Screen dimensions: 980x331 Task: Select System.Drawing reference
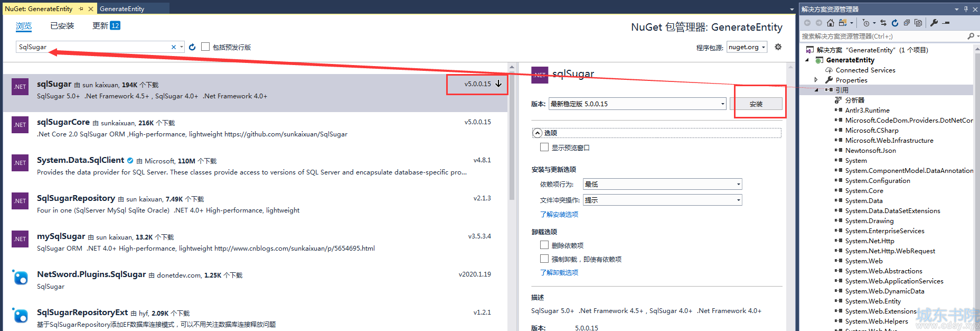pyautogui.click(x=869, y=221)
